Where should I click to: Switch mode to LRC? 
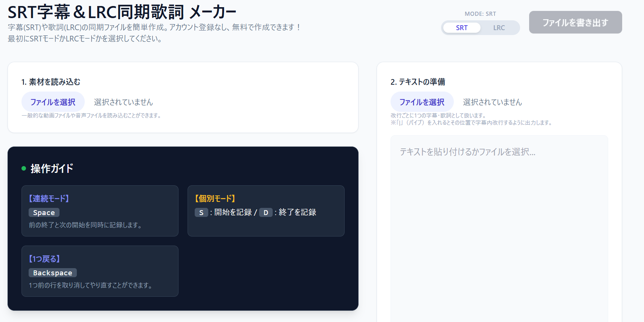coord(499,28)
